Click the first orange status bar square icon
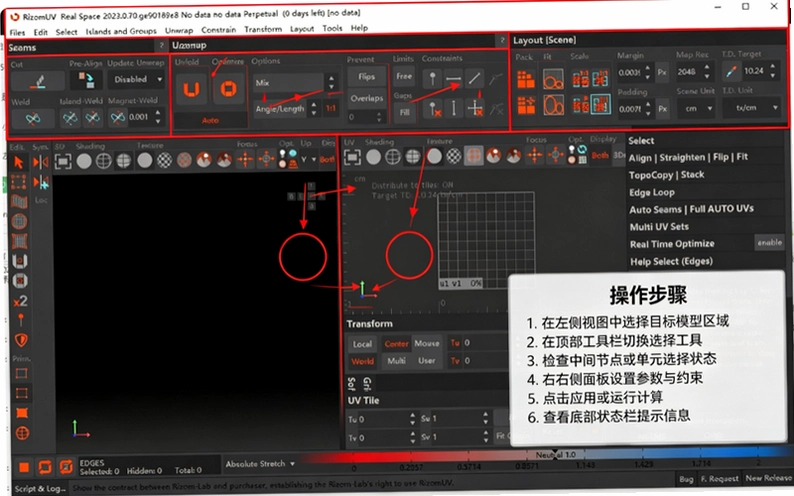Image resolution: width=794 pixels, height=496 pixels. coord(24,468)
